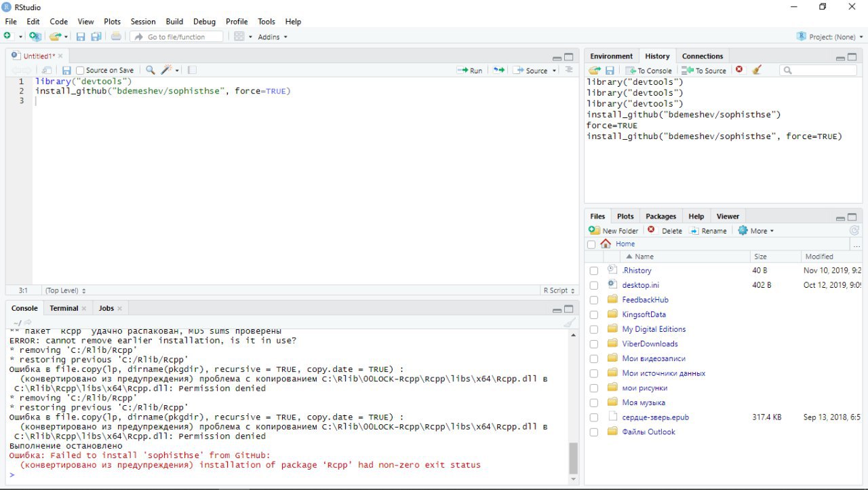Click the workspace panes grid icon

tap(239, 37)
